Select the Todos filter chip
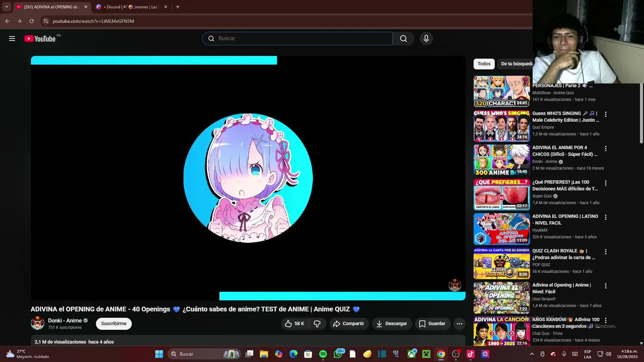 pyautogui.click(x=484, y=64)
